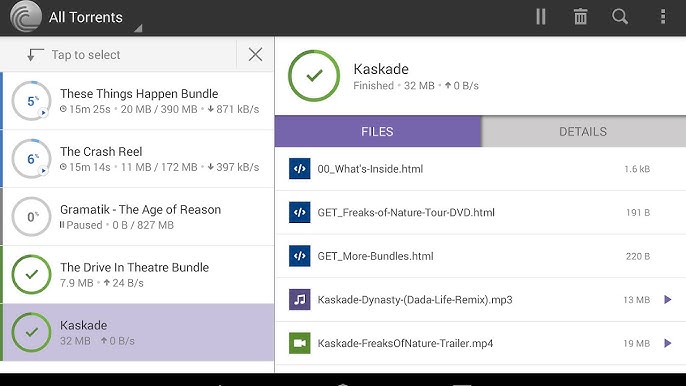This screenshot has width=686, height=386.
Task: Select The Crash Reel torrent
Action: [x=137, y=159]
